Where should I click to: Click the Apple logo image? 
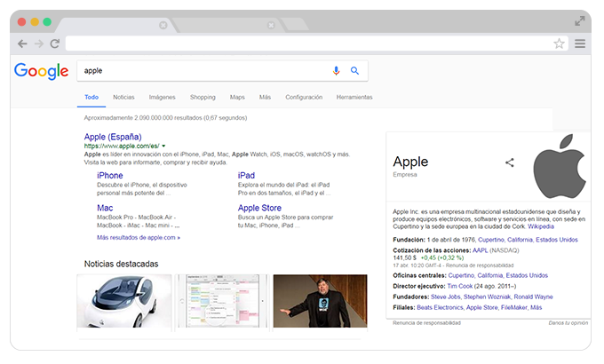pyautogui.click(x=560, y=166)
